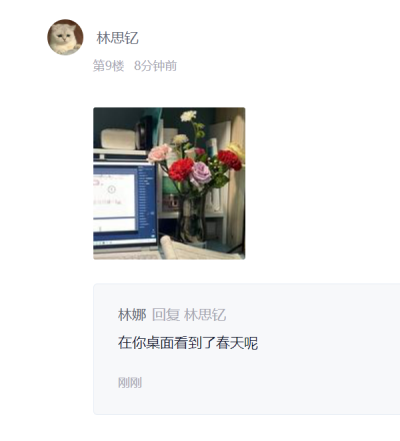Click the 刚刚 timestamp under the reply
This screenshot has width=400, height=441.
point(130,382)
